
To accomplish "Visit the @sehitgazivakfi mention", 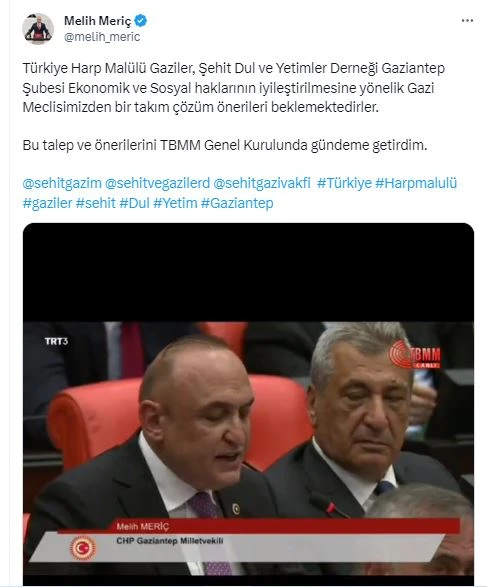I will [262, 183].
